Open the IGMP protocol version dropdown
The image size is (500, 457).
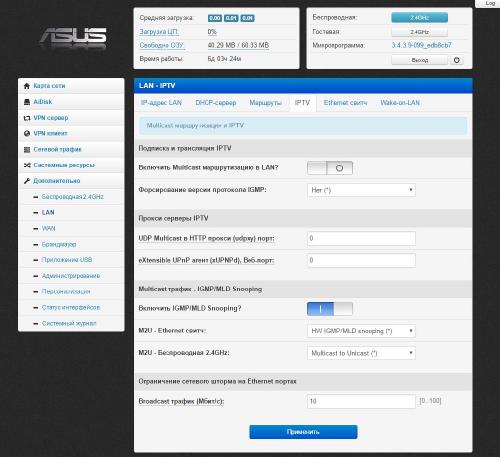(x=361, y=190)
